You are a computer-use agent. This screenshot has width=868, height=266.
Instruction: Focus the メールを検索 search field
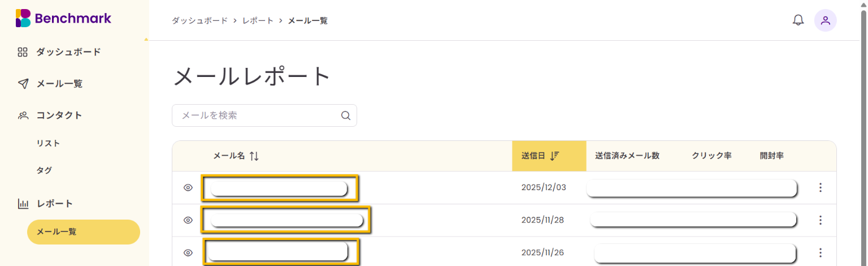[264, 115]
